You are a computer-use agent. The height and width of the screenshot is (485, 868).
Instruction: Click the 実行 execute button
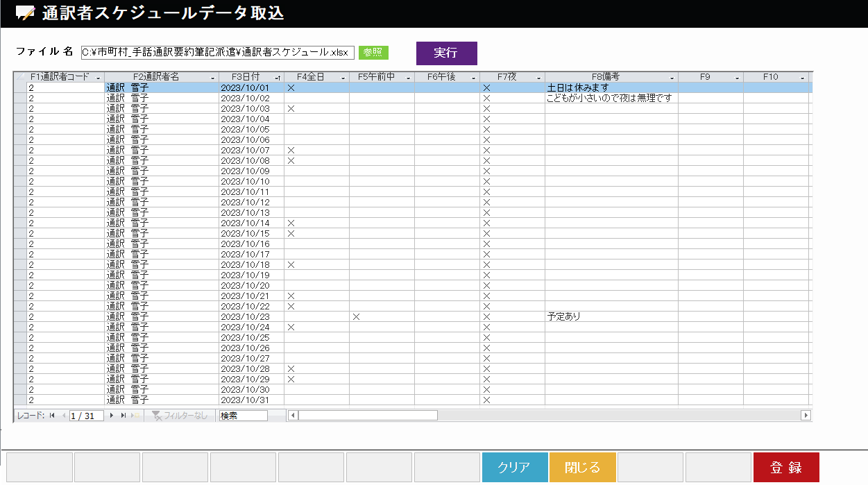446,53
